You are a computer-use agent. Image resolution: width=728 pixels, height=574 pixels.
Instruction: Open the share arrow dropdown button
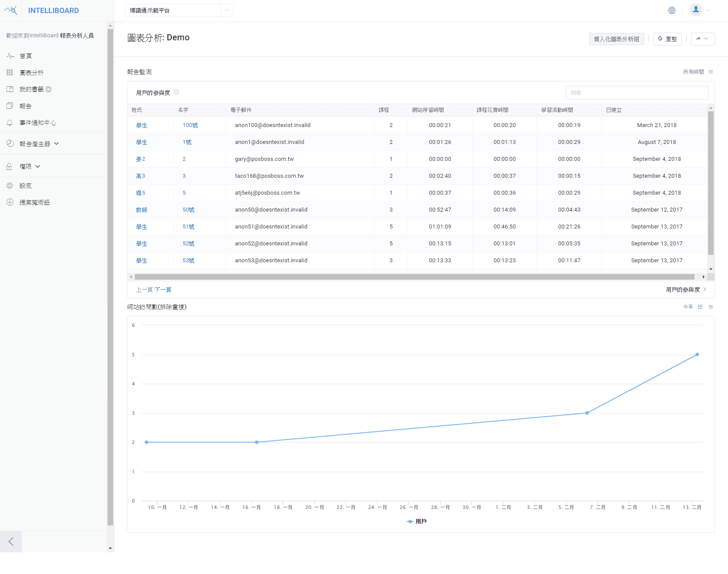pyautogui.click(x=702, y=39)
